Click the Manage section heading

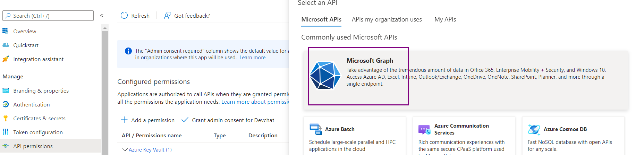(13, 76)
